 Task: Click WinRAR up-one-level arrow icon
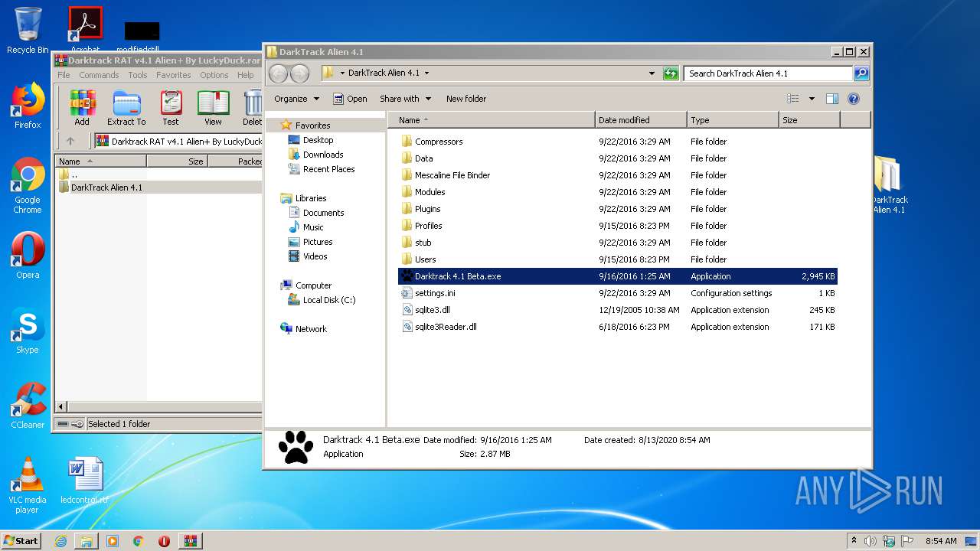pyautogui.click(x=70, y=141)
